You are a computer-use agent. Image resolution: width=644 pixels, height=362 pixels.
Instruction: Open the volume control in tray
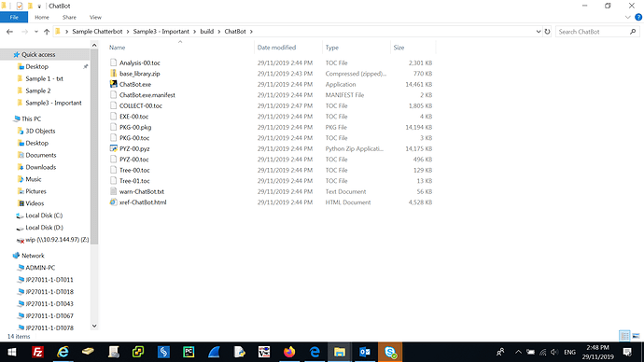coord(554,352)
